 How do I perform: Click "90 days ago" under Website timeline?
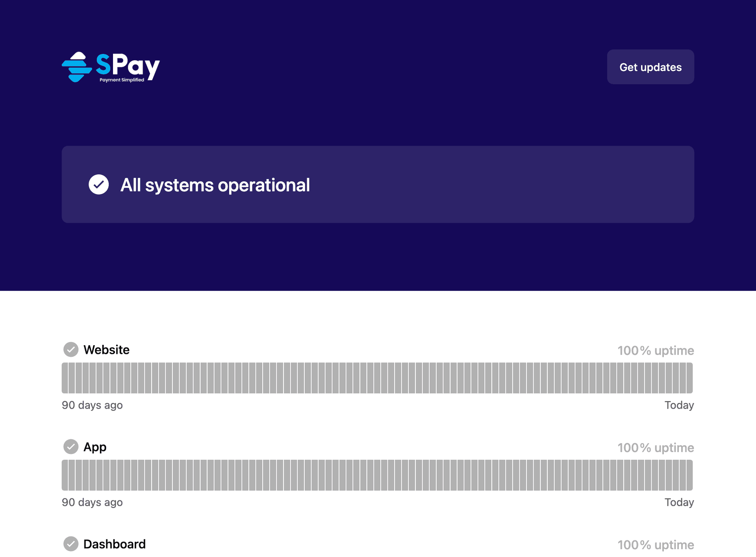[x=92, y=405]
